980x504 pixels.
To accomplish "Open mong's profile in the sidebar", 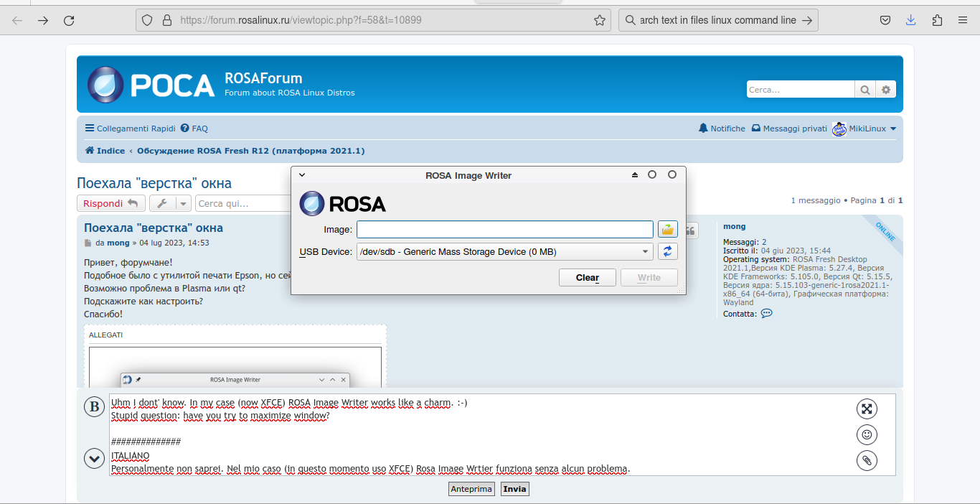I will 735,226.
